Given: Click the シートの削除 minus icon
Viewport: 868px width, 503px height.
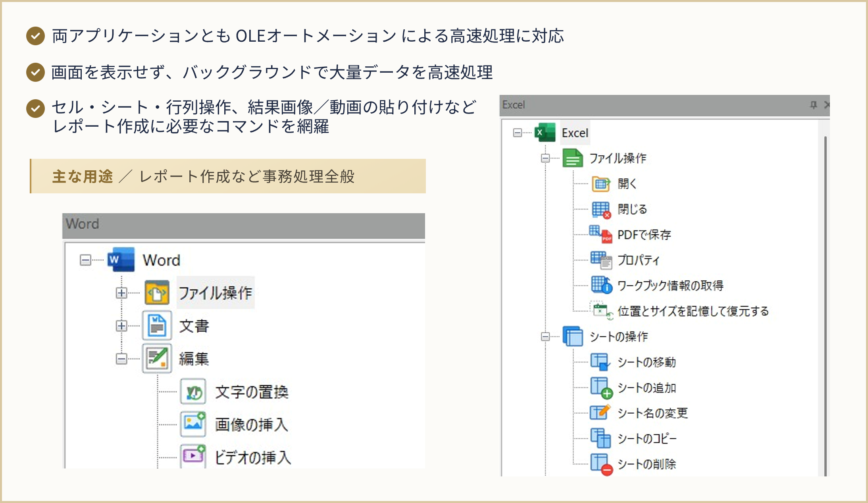Looking at the screenshot, I should coord(601,464).
